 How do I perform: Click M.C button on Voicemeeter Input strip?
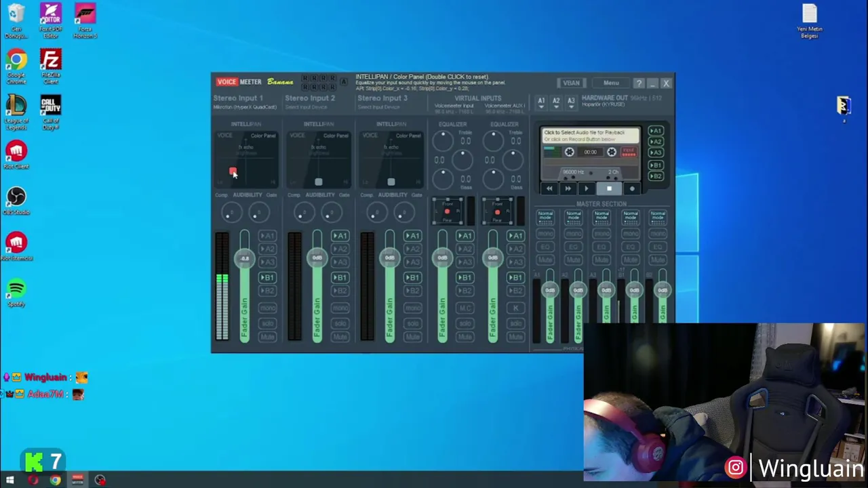click(x=465, y=308)
